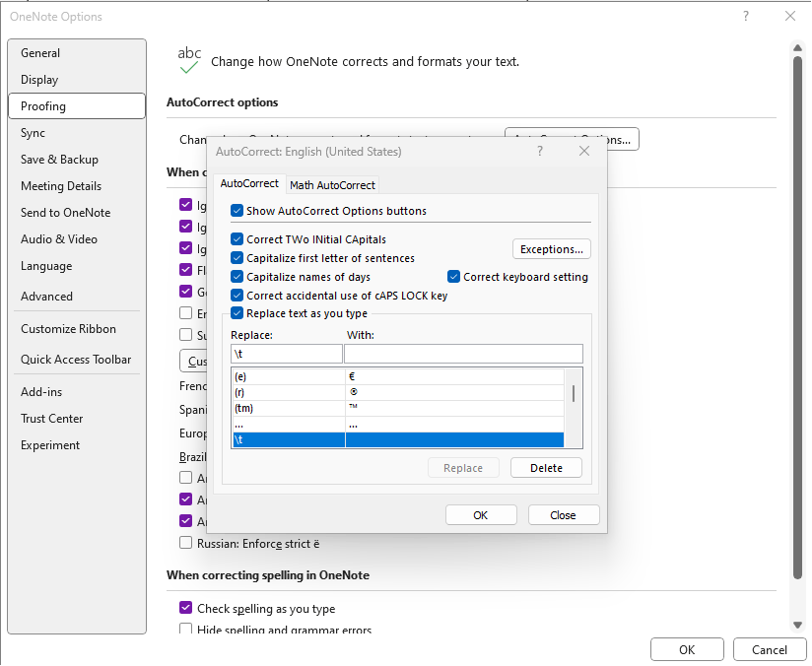
Task: Select the AutoCorrect tab
Action: (x=248, y=183)
